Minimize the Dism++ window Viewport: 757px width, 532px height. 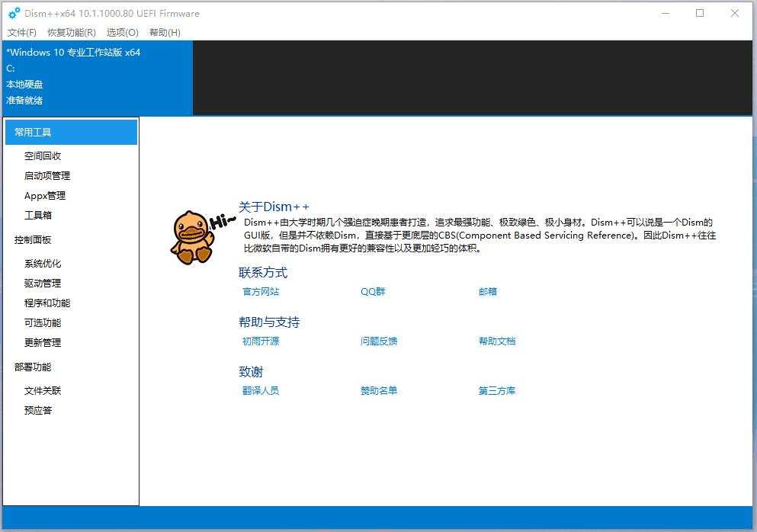tap(666, 14)
